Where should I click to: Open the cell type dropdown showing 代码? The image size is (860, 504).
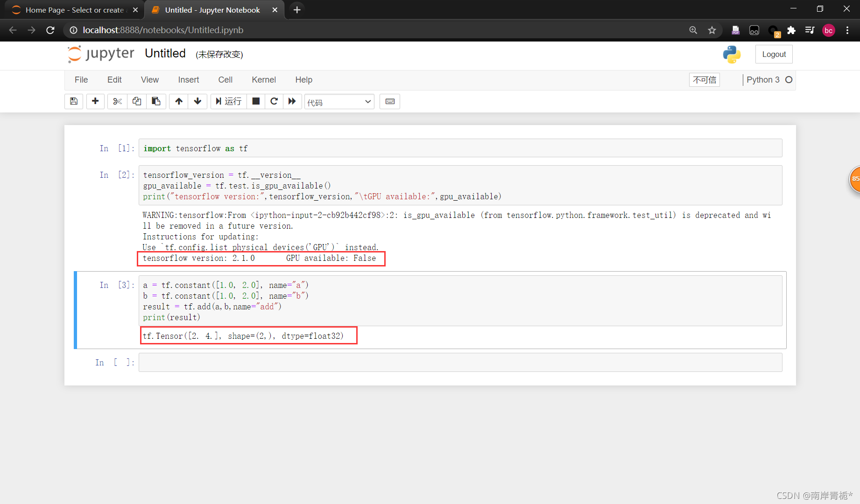(x=339, y=102)
